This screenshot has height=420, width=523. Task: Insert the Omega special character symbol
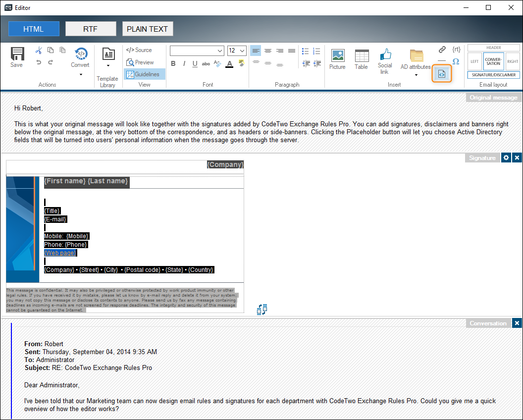coord(456,61)
